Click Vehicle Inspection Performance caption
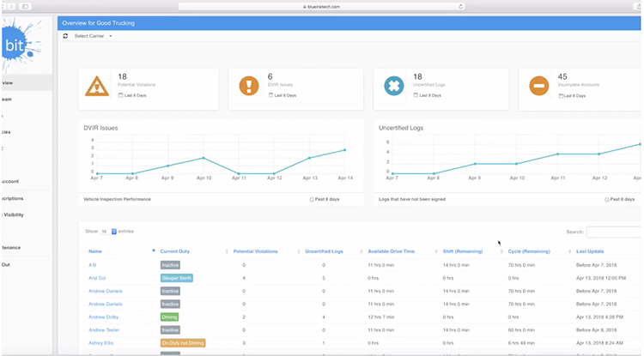 click(x=117, y=199)
